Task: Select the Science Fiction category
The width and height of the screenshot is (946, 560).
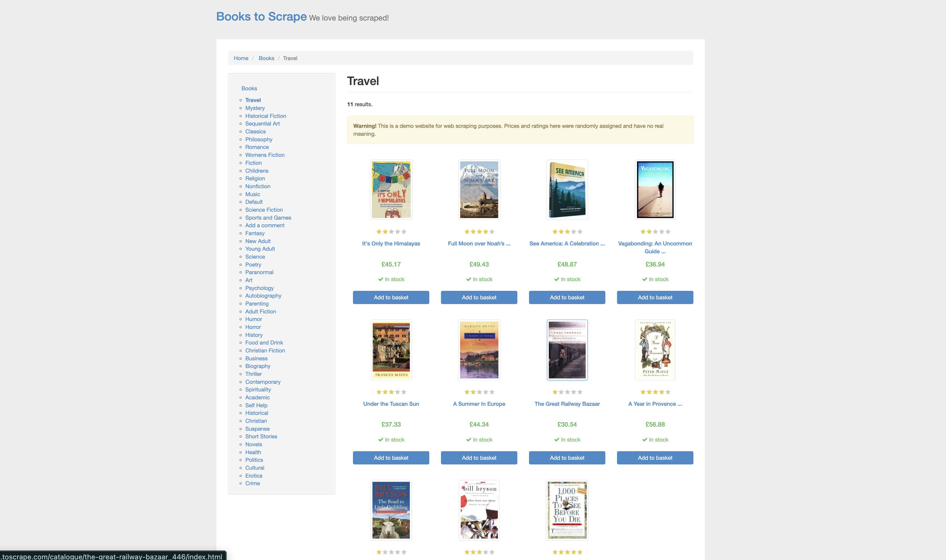Action: coord(264,210)
